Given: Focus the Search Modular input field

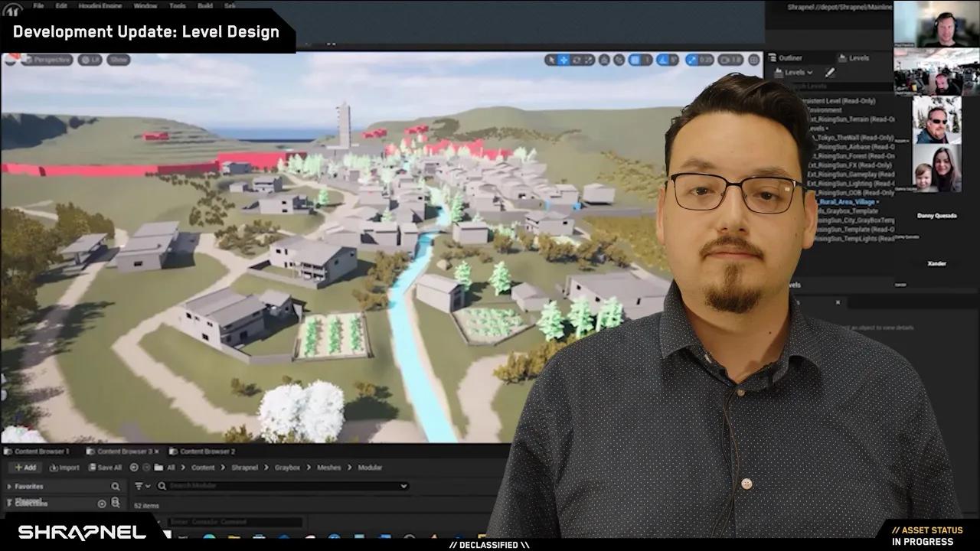Looking at the screenshot, I should pos(283,486).
